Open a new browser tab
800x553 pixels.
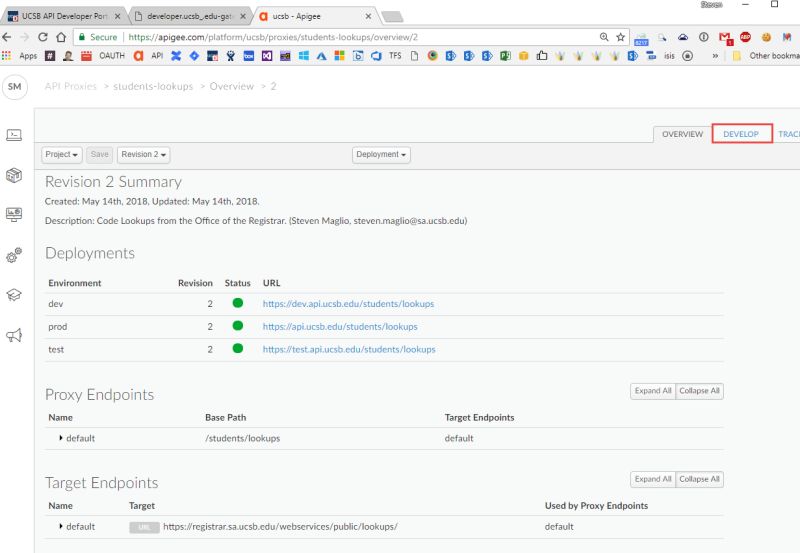click(x=392, y=17)
